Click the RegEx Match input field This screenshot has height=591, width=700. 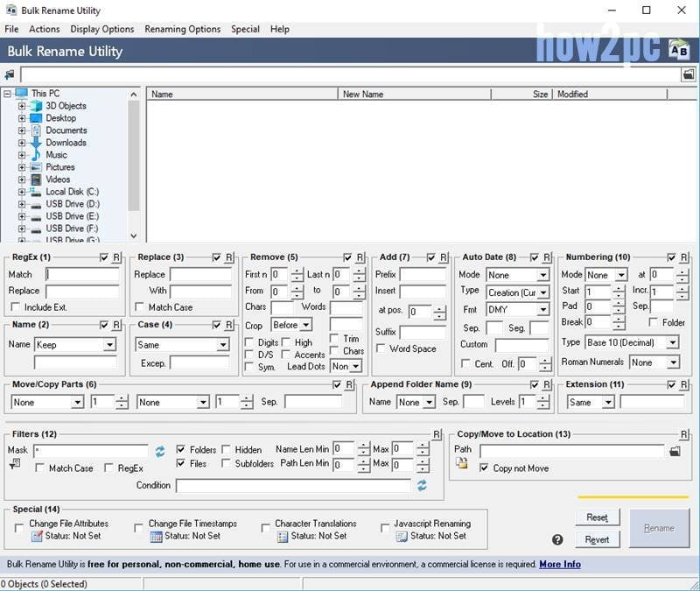82,274
